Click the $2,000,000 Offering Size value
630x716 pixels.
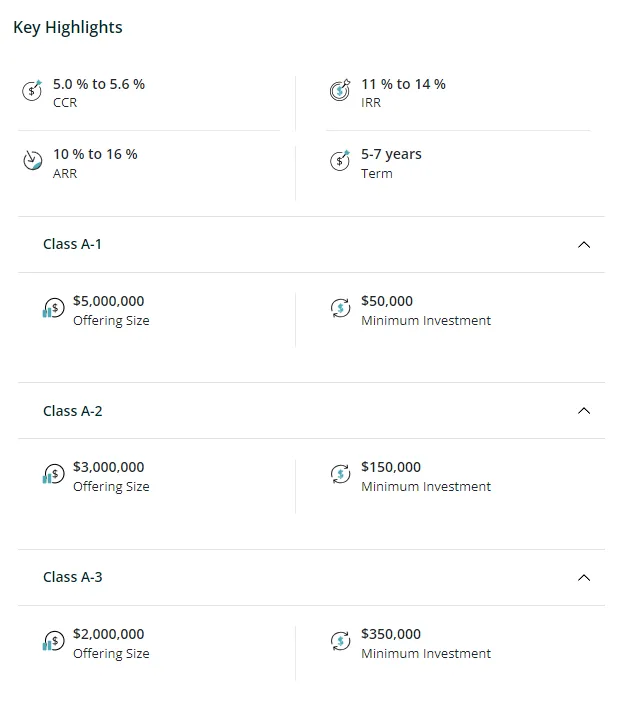pyautogui.click(x=109, y=634)
